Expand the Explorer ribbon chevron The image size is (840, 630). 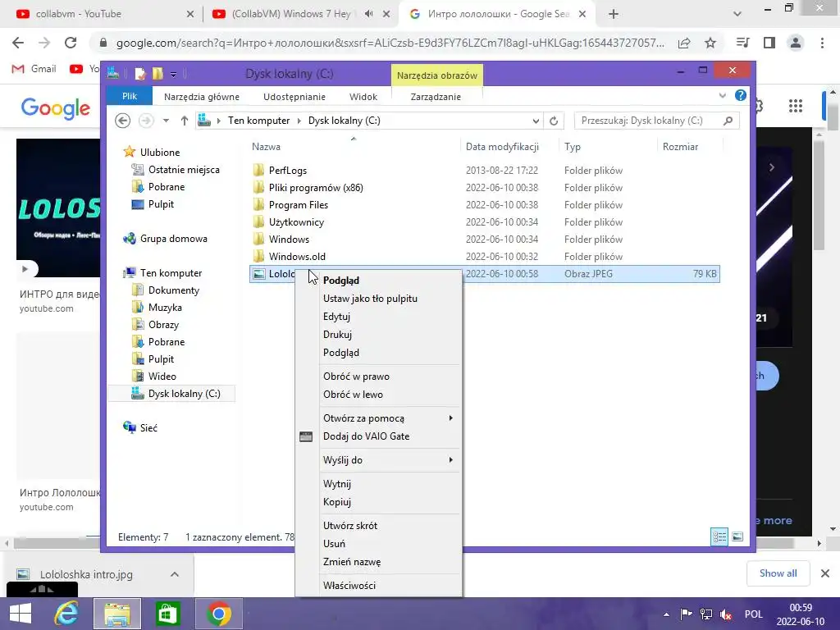(x=722, y=95)
